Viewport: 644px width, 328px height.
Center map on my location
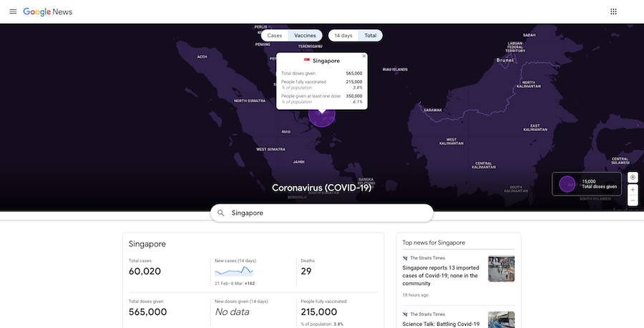633,177
